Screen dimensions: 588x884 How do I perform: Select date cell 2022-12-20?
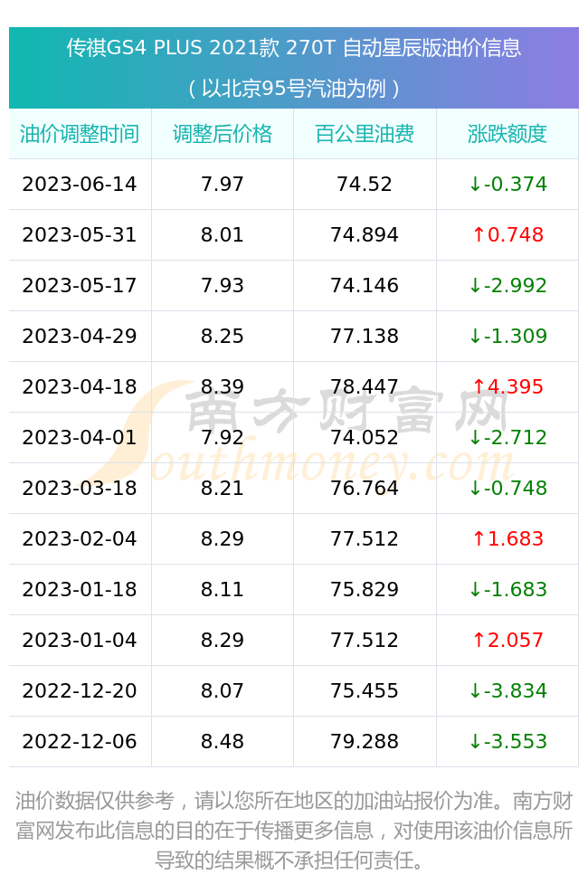click(80, 691)
